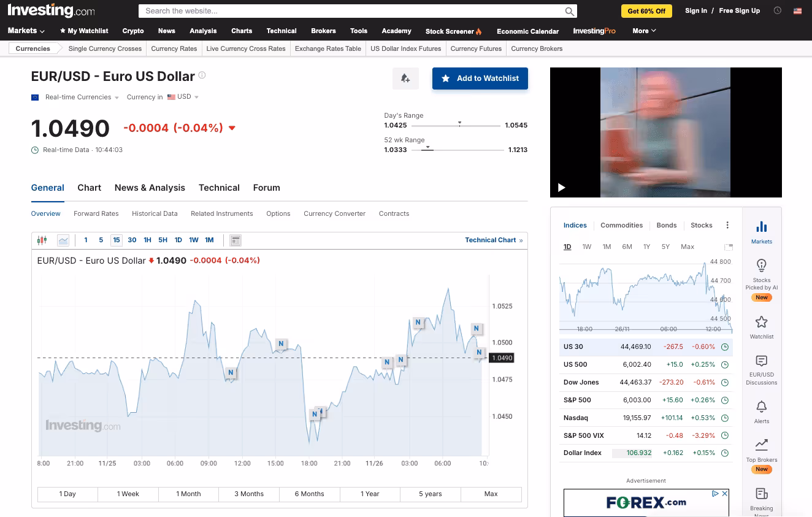Click the search magnifier icon

[570, 11]
